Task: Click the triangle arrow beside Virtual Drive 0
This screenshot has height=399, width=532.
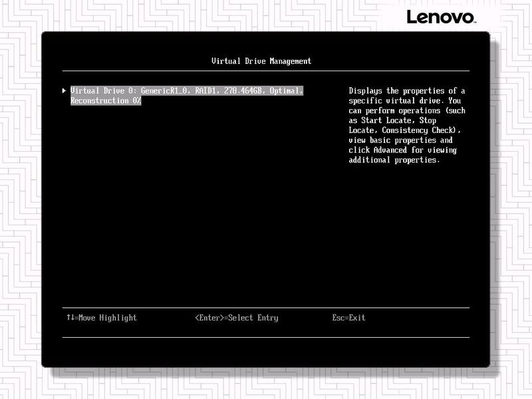Action: pos(64,90)
